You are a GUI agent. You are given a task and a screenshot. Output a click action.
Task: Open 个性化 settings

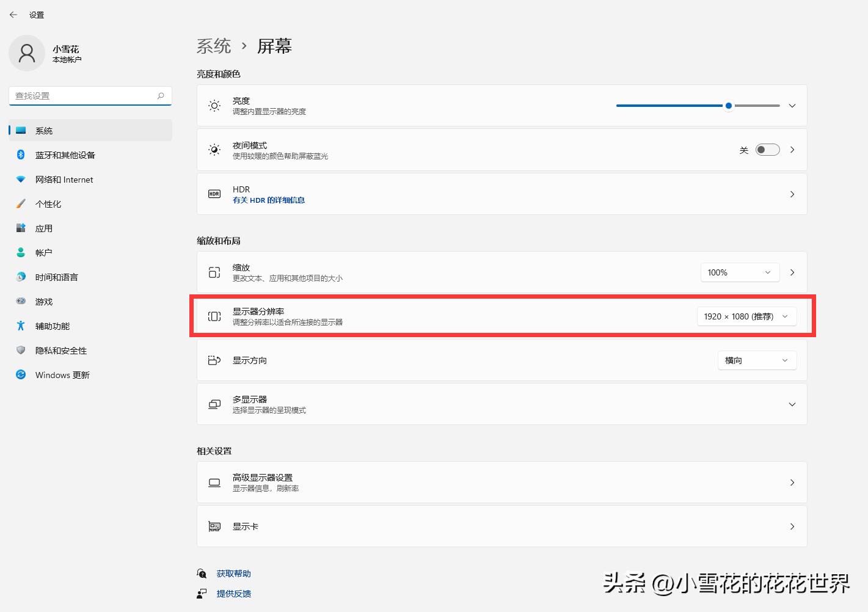90,204
